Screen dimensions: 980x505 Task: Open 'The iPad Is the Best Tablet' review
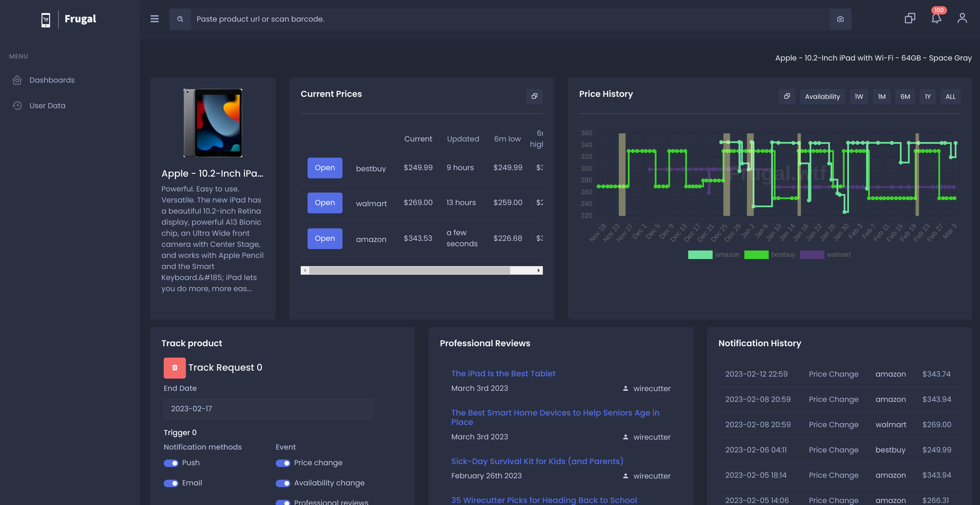(503, 373)
